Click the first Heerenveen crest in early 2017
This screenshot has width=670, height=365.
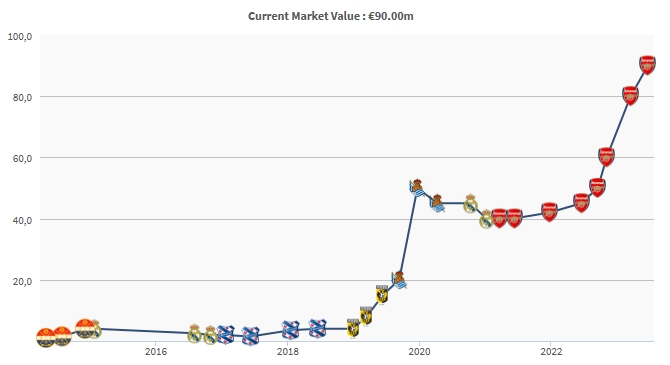(x=225, y=335)
